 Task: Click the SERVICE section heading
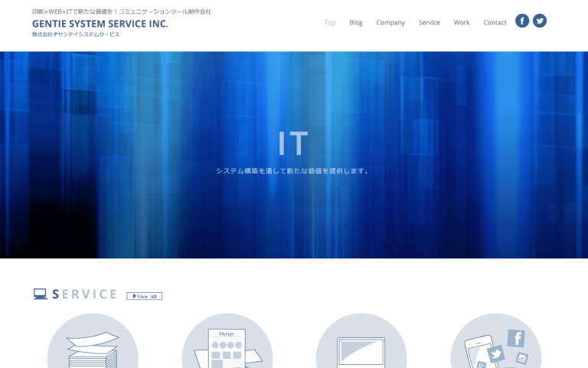(84, 294)
